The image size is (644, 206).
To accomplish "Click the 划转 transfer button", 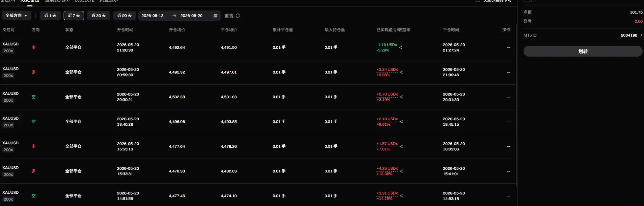I will (x=583, y=51).
